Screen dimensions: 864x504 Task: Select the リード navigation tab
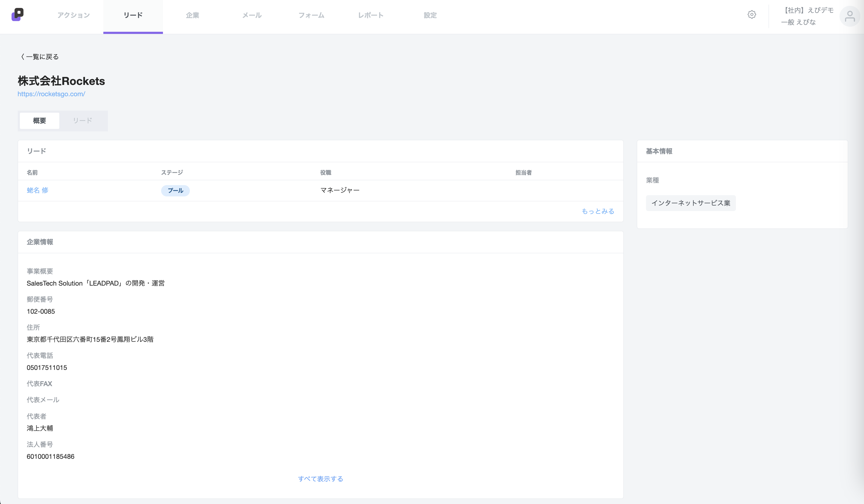click(x=133, y=15)
